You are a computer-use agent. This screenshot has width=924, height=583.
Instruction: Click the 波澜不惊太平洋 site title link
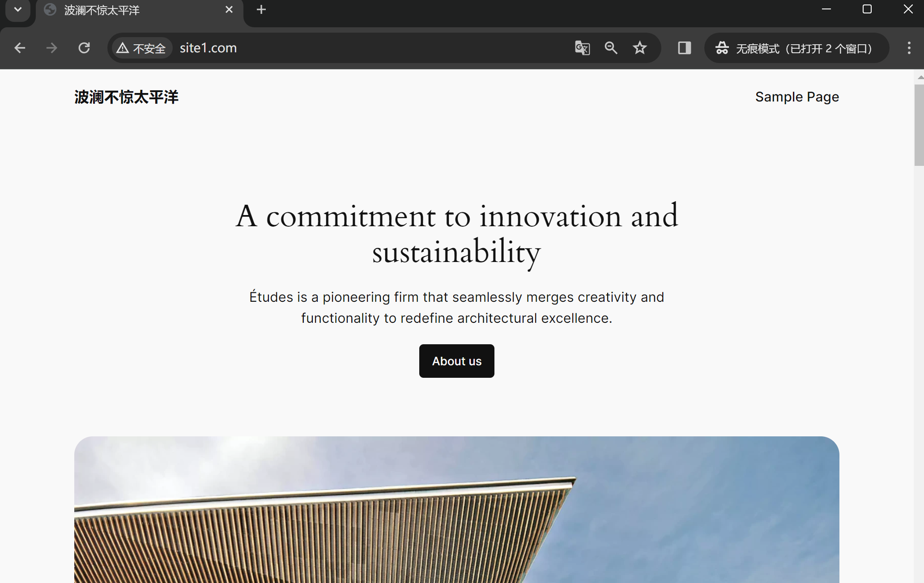(126, 97)
